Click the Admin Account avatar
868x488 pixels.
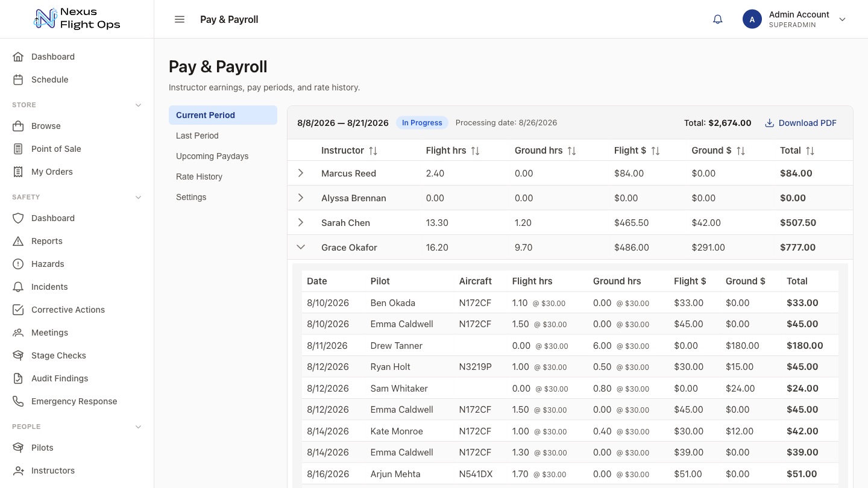752,19
